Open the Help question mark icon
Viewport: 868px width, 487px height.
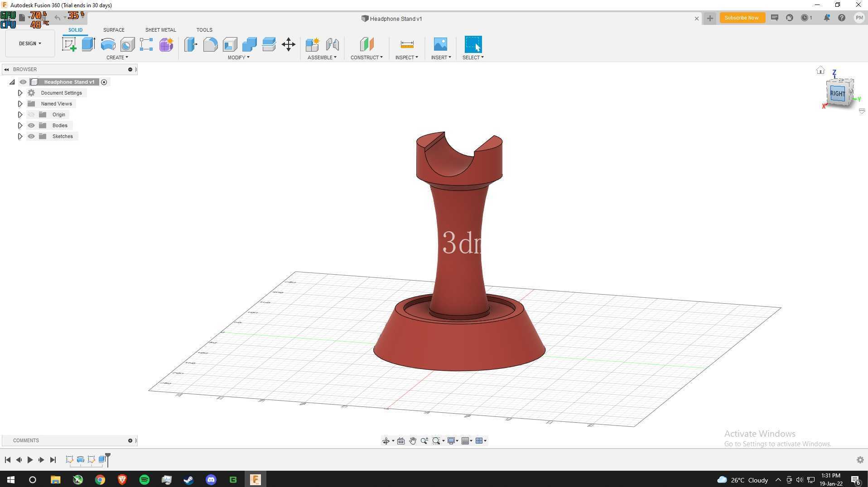pyautogui.click(x=842, y=18)
